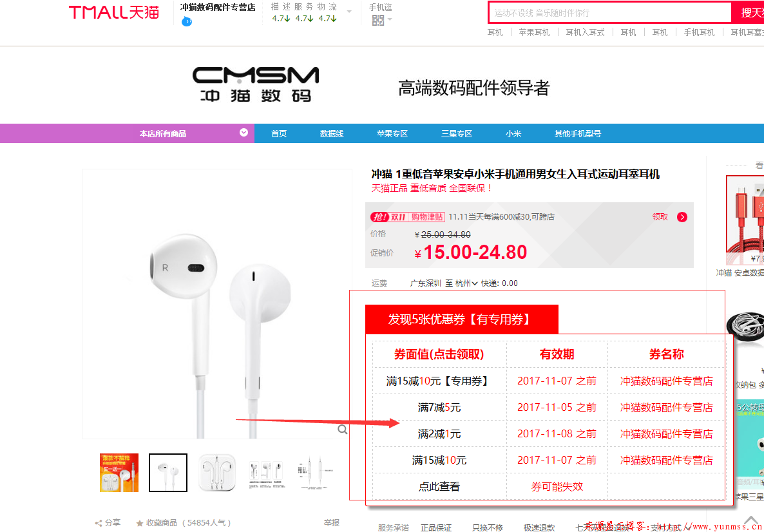This screenshot has width=764, height=532.
Task: Open the 杭州 destination dropdown
Action: coord(466,283)
